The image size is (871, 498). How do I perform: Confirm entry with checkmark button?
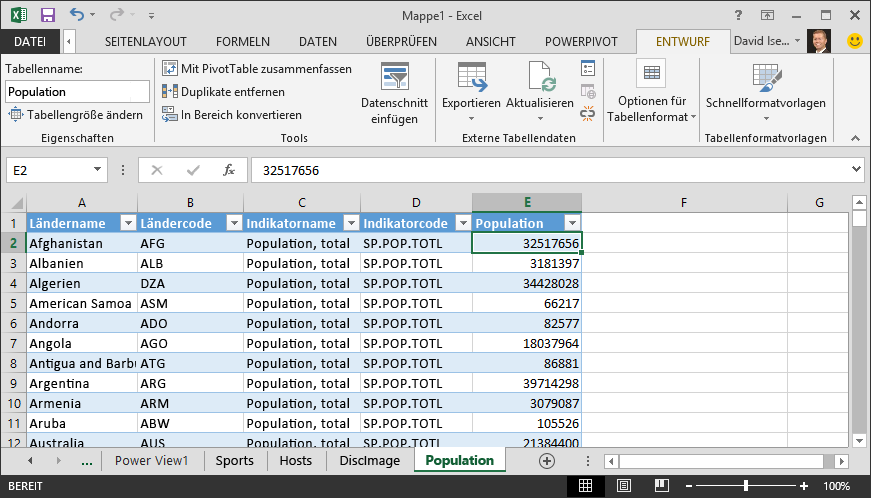tap(193, 170)
